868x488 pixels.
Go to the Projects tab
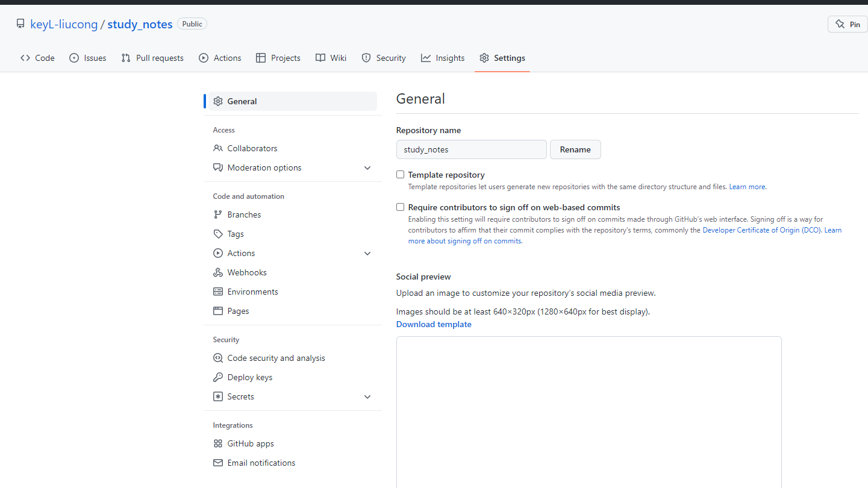278,58
